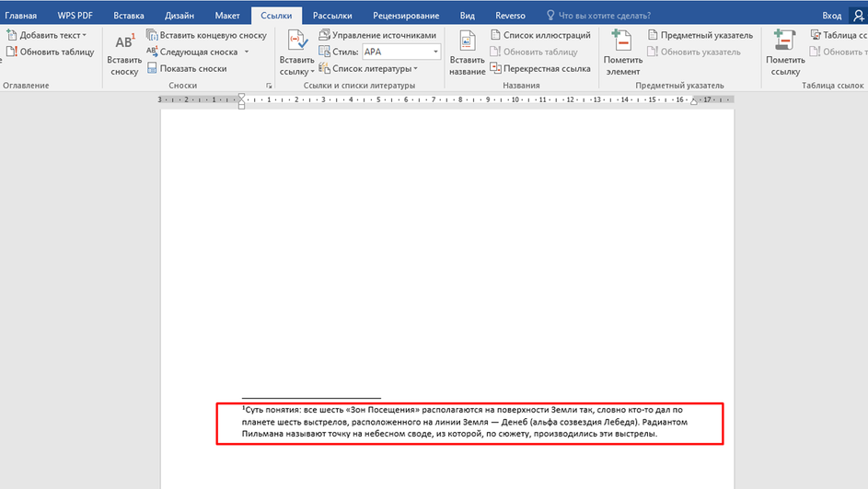Click Manage Sources icon

(324, 35)
